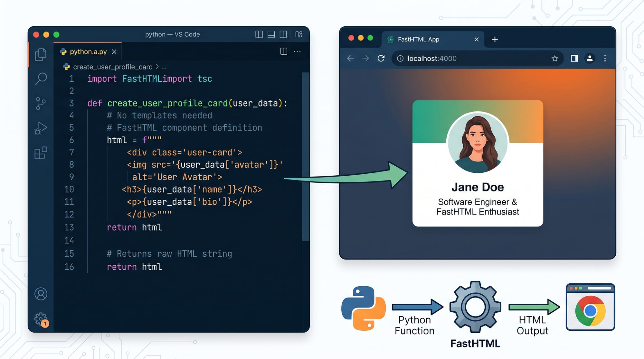Toggle primary sidebar in VS Code title bar
The width and height of the screenshot is (644, 359).
pos(259,34)
